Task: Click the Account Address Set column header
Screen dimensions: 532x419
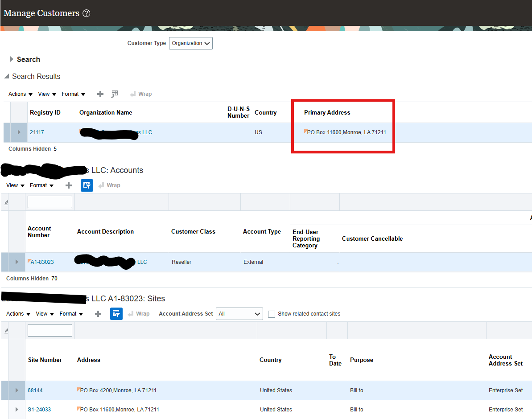Action: click(506, 360)
